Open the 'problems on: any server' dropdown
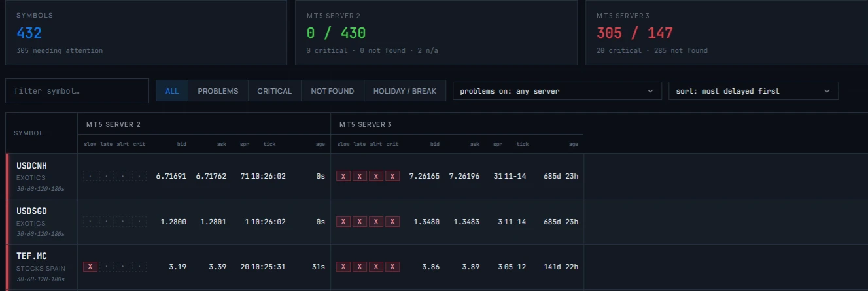Image resolution: width=868 pixels, height=291 pixels. pyautogui.click(x=557, y=91)
